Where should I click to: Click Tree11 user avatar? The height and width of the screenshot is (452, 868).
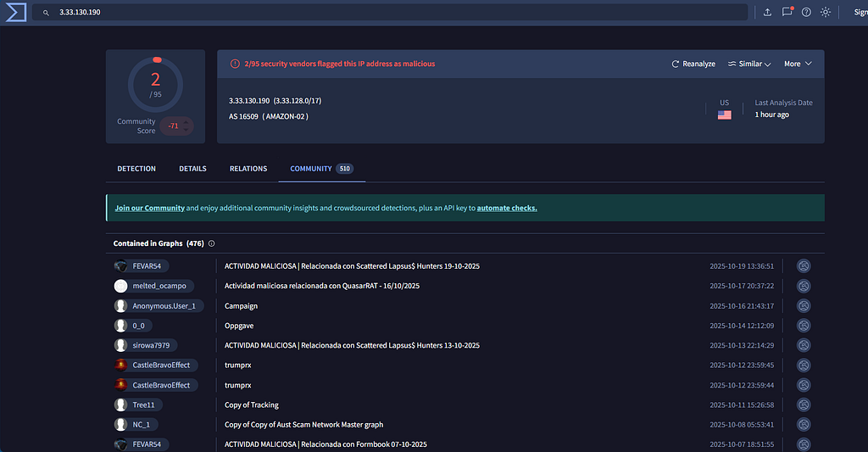click(120, 405)
